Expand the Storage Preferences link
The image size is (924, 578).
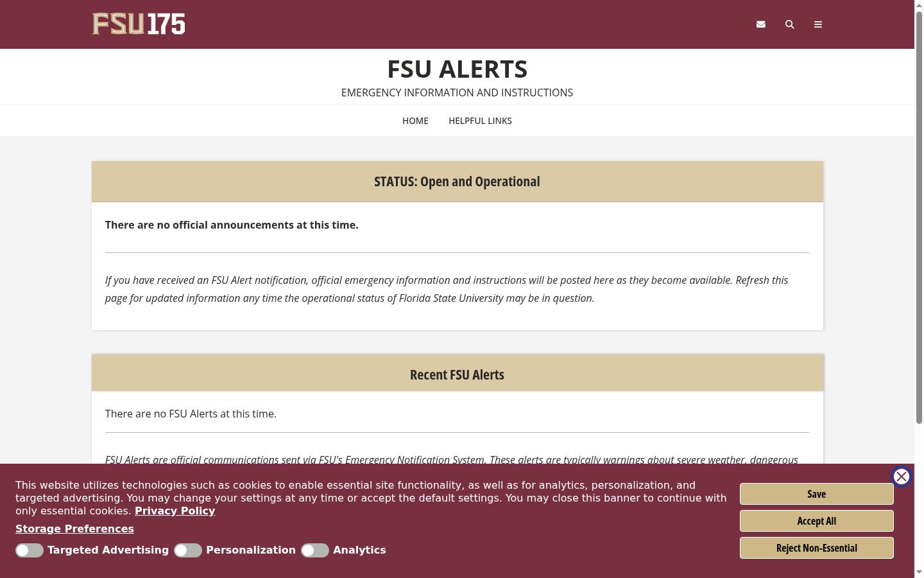(74, 529)
